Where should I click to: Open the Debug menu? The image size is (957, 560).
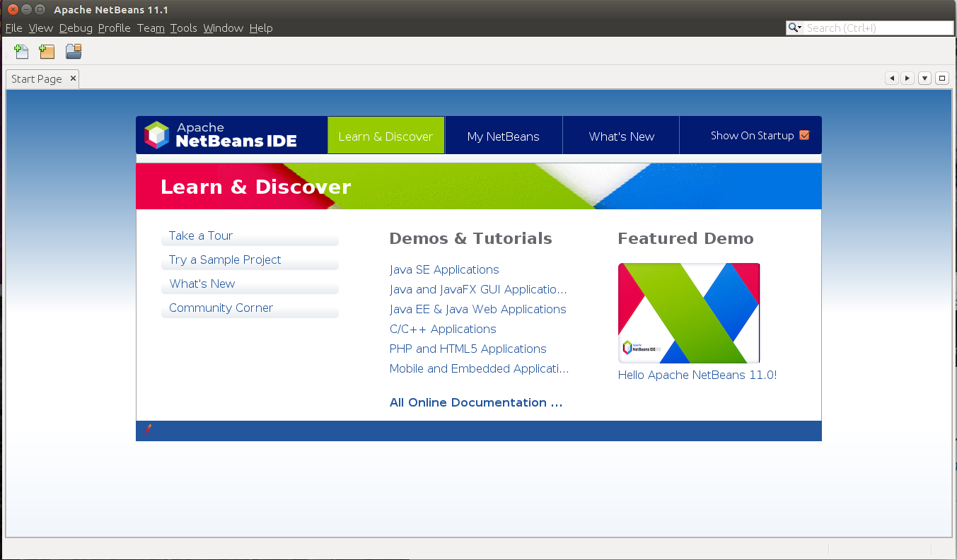coord(76,28)
